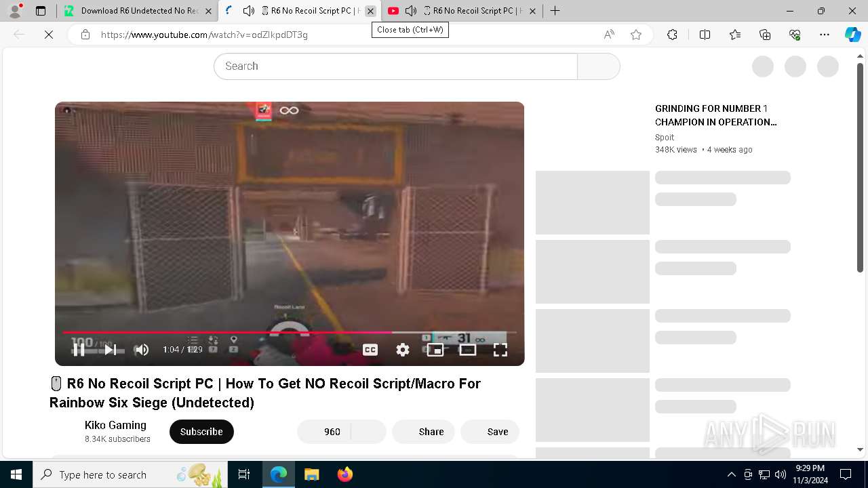Open Favorites list
Screen dimensions: 868x488
click(735, 35)
